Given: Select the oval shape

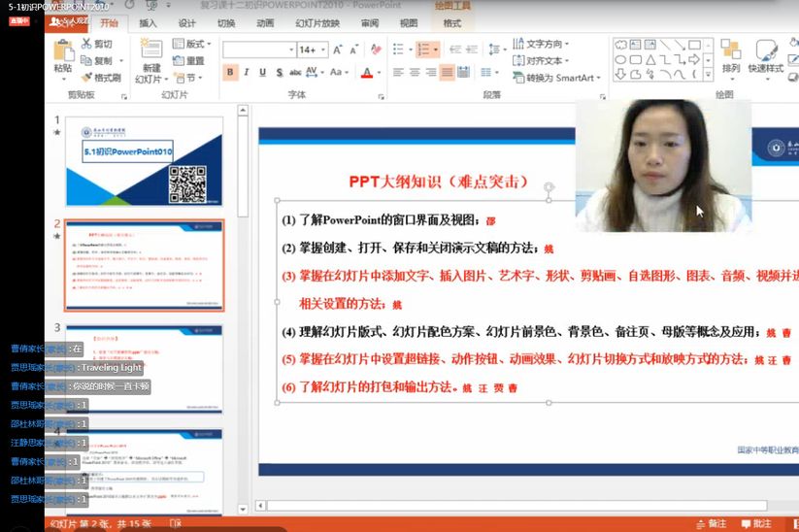Looking at the screenshot, I should [620, 59].
